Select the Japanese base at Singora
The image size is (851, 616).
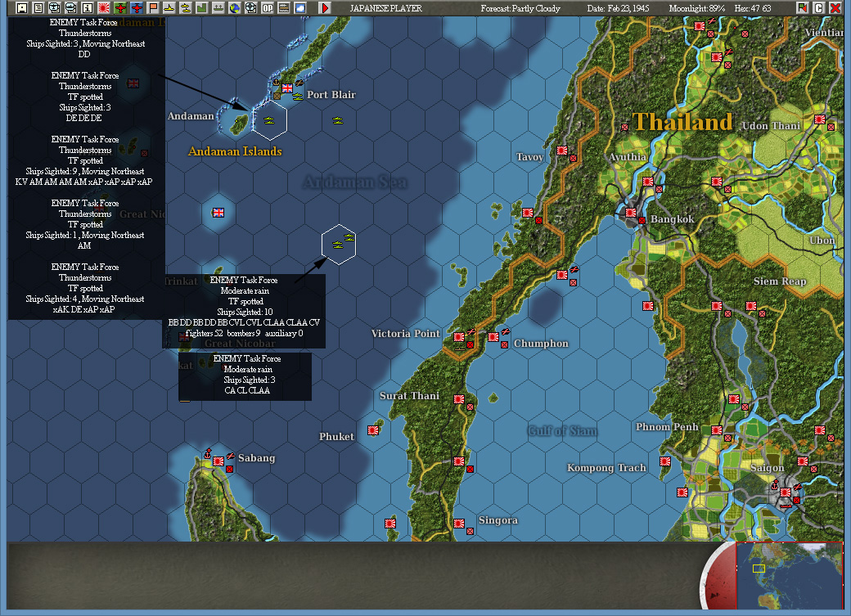[x=459, y=524]
